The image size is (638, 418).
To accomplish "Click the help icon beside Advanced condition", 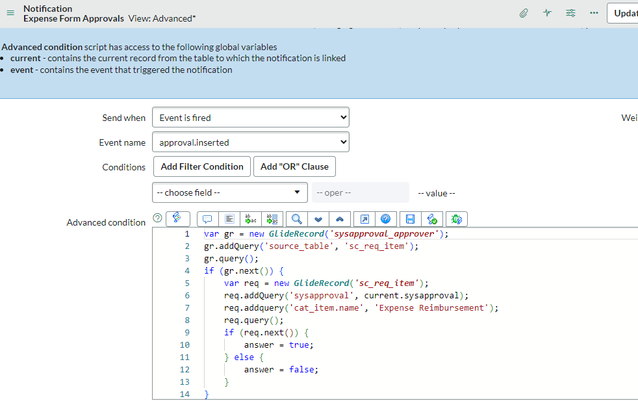I will tap(157, 218).
